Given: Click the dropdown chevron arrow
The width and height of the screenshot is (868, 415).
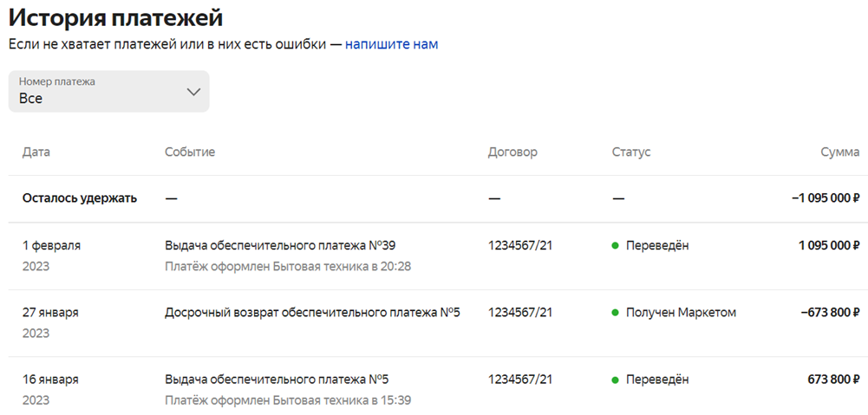Looking at the screenshot, I should [x=193, y=92].
